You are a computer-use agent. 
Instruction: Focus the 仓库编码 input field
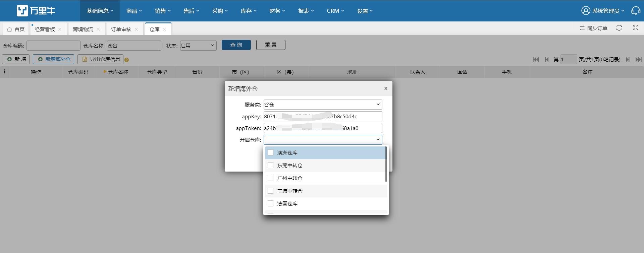point(53,46)
